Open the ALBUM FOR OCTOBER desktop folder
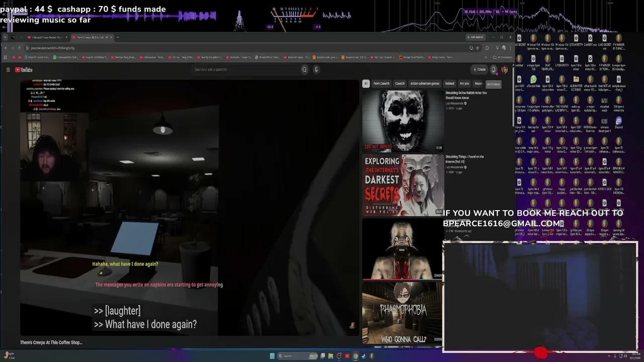 tap(576, 82)
